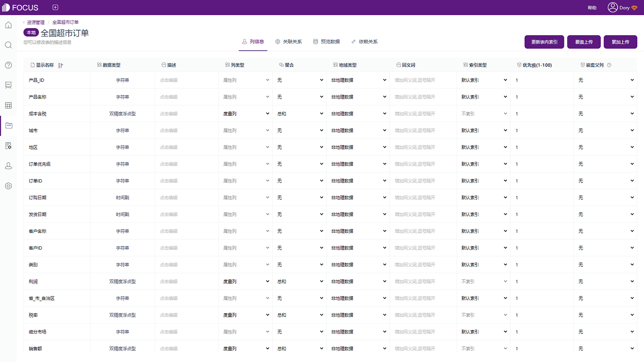Open the help question icon in sidebar
Screen dimensions: 644x362
coord(8,65)
